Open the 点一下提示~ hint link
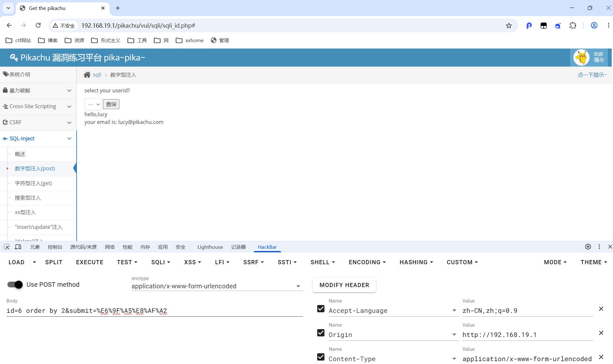613x364 pixels. (592, 75)
